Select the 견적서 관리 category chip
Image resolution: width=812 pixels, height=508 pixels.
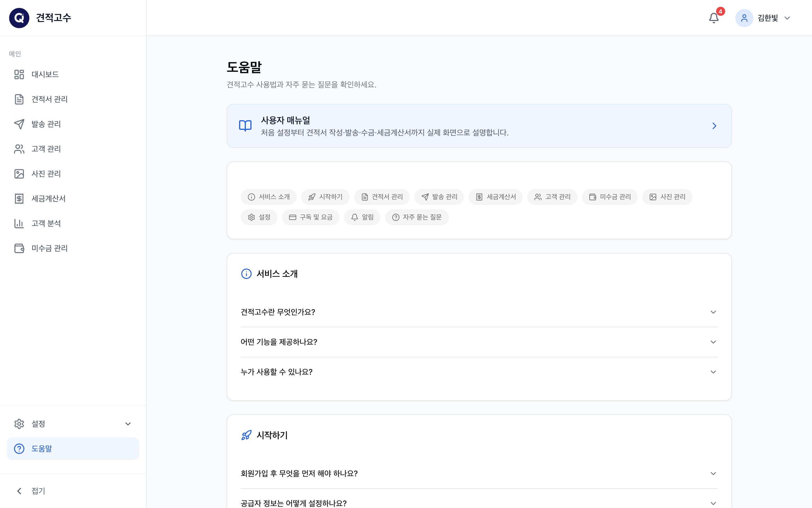click(x=382, y=197)
